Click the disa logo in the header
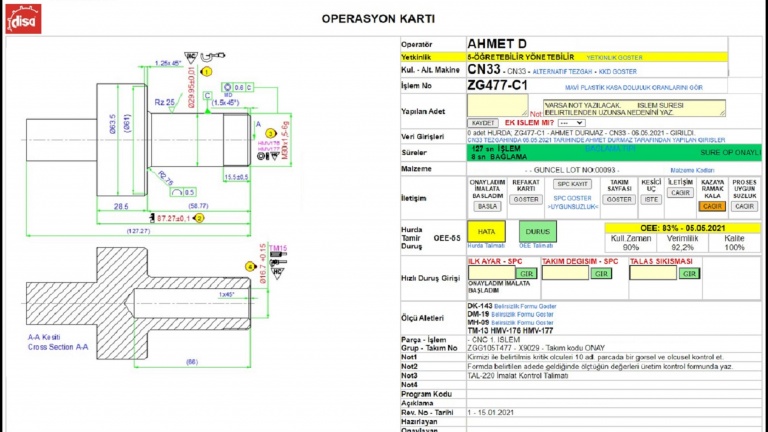The width and height of the screenshot is (768, 432). [23, 19]
